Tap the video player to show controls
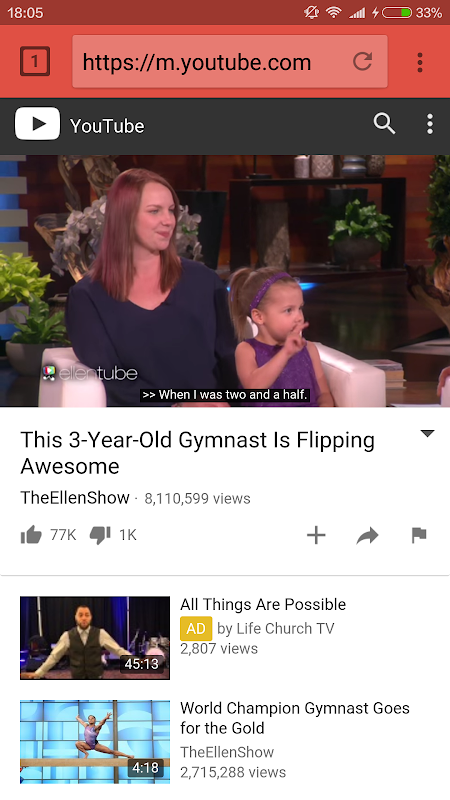Screen dimensions: 450x800 click(x=225, y=281)
